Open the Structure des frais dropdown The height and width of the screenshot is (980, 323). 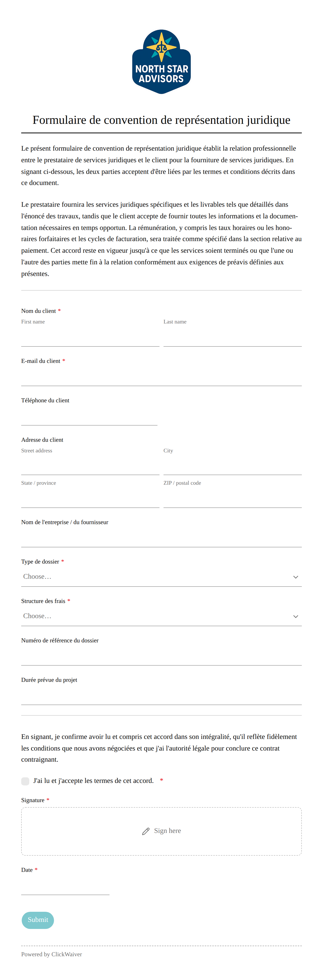[x=161, y=616]
